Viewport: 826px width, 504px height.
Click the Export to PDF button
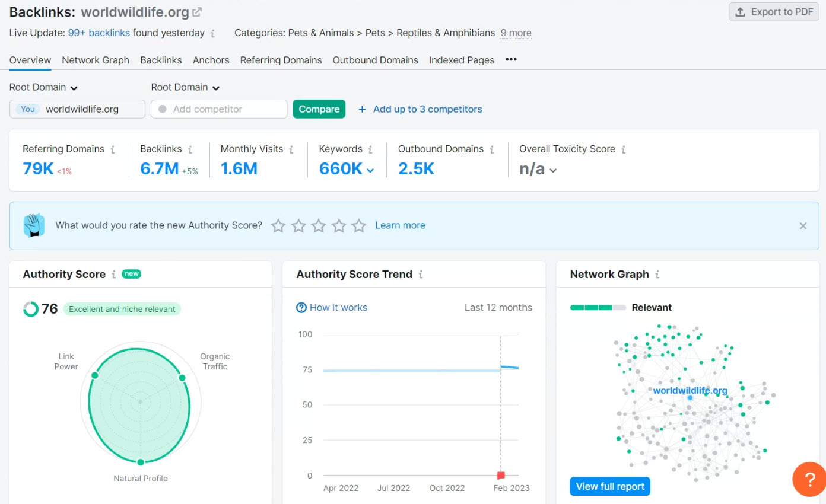pyautogui.click(x=774, y=12)
